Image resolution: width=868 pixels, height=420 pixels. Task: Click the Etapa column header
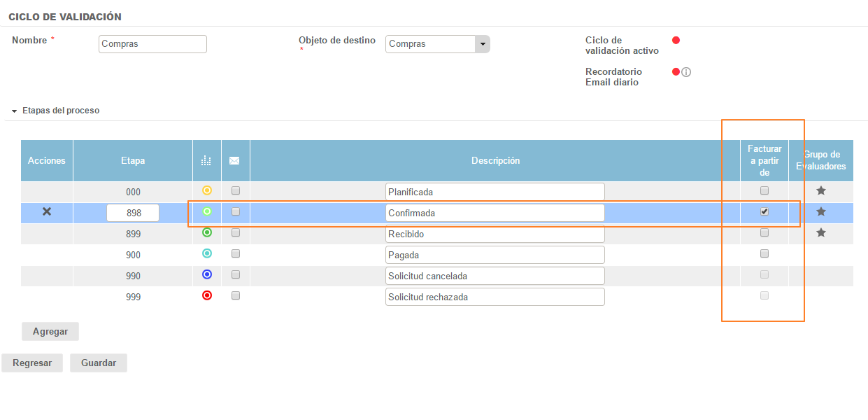click(132, 161)
